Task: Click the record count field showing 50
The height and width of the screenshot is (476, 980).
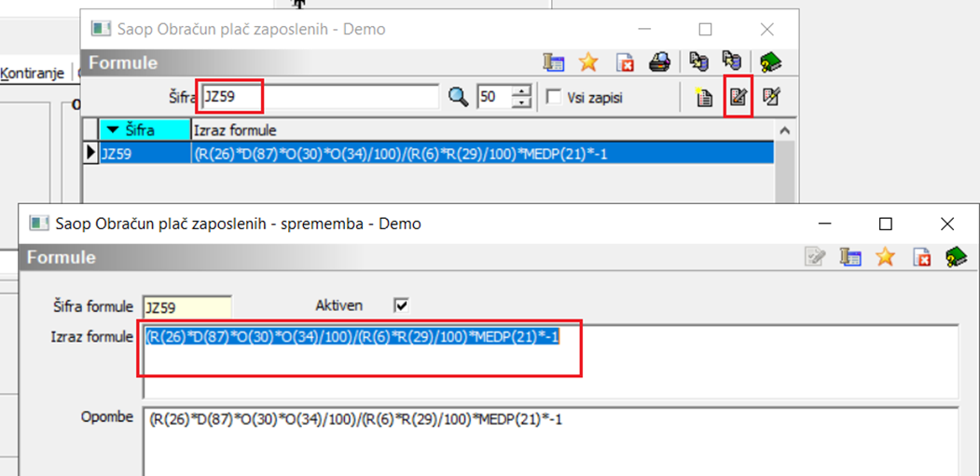Action: (x=495, y=98)
